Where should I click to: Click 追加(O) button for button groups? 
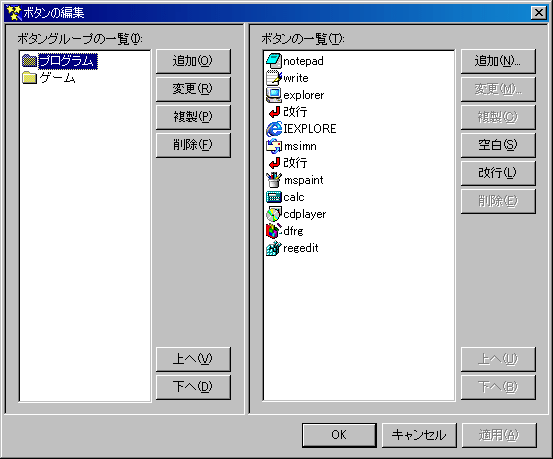[x=193, y=61]
